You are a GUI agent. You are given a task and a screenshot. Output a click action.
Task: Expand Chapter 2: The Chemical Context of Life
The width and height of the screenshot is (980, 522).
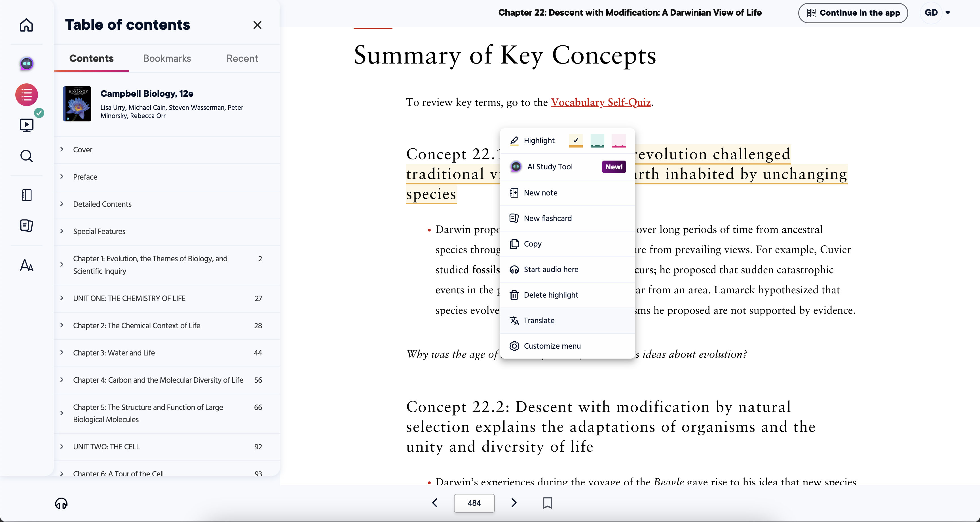[x=62, y=325]
